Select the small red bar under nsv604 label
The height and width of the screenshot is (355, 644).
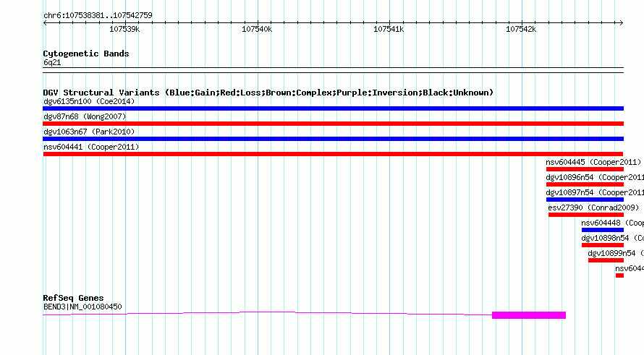tap(620, 275)
